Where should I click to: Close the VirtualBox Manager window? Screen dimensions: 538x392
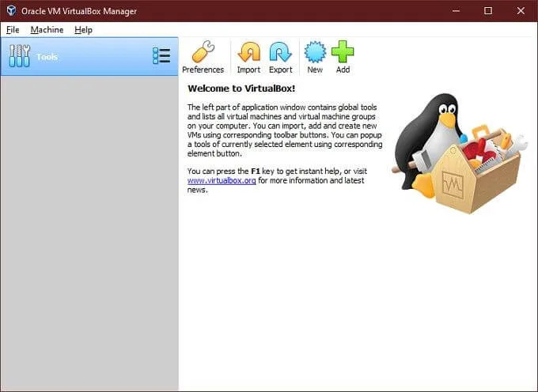click(520, 11)
